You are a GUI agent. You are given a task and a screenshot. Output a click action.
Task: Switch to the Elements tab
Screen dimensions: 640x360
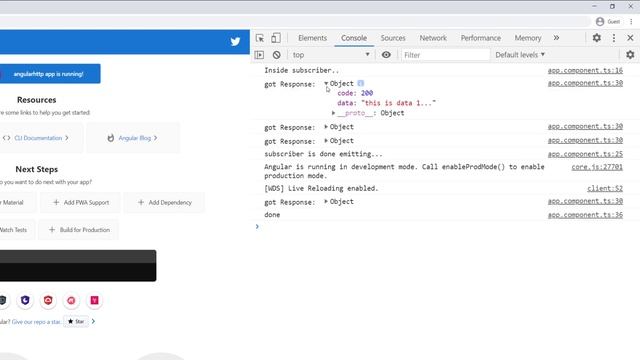pos(312,38)
